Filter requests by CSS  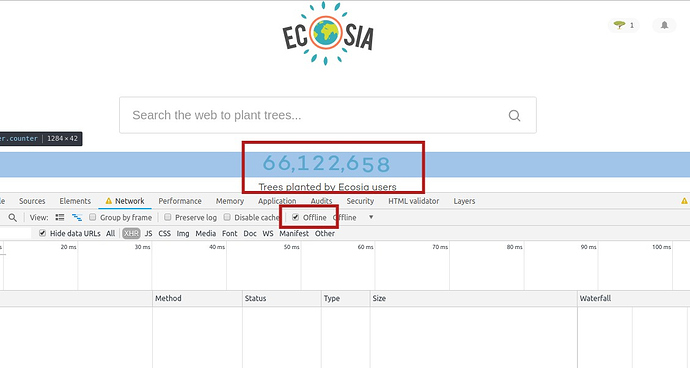point(164,233)
